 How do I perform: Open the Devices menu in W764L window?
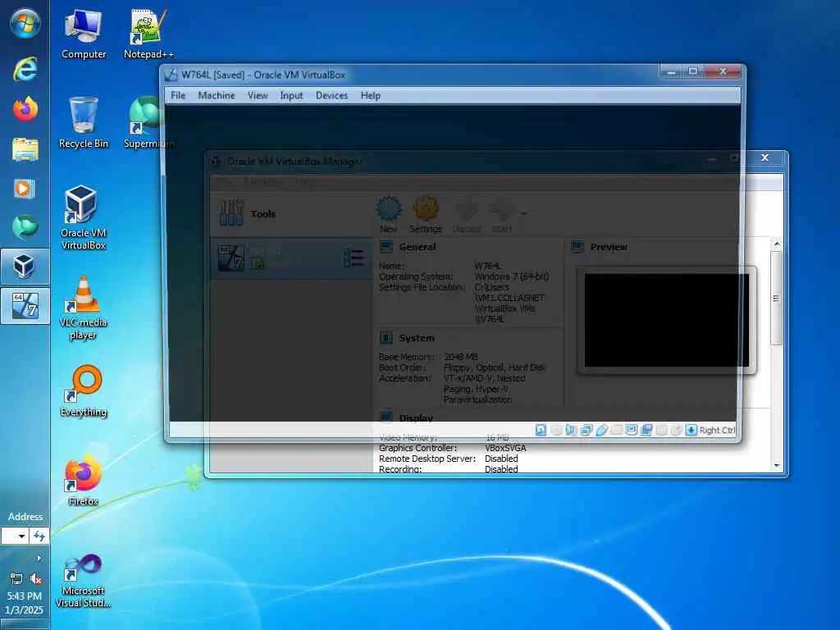click(331, 95)
